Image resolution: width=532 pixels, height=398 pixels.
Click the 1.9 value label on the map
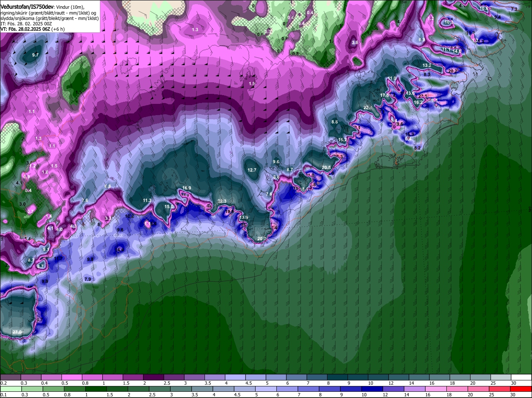pos(252,84)
